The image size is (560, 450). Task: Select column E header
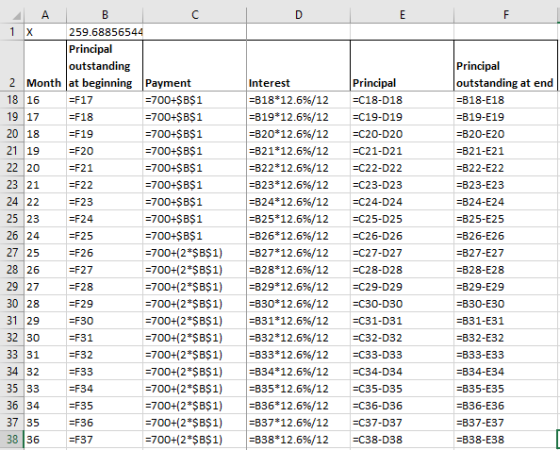coord(402,15)
